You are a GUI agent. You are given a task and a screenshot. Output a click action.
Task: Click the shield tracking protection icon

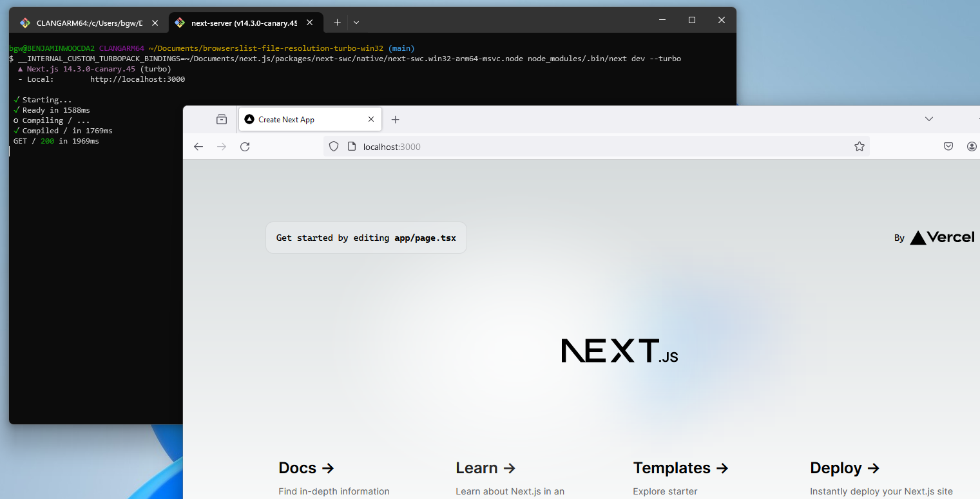[x=334, y=147]
